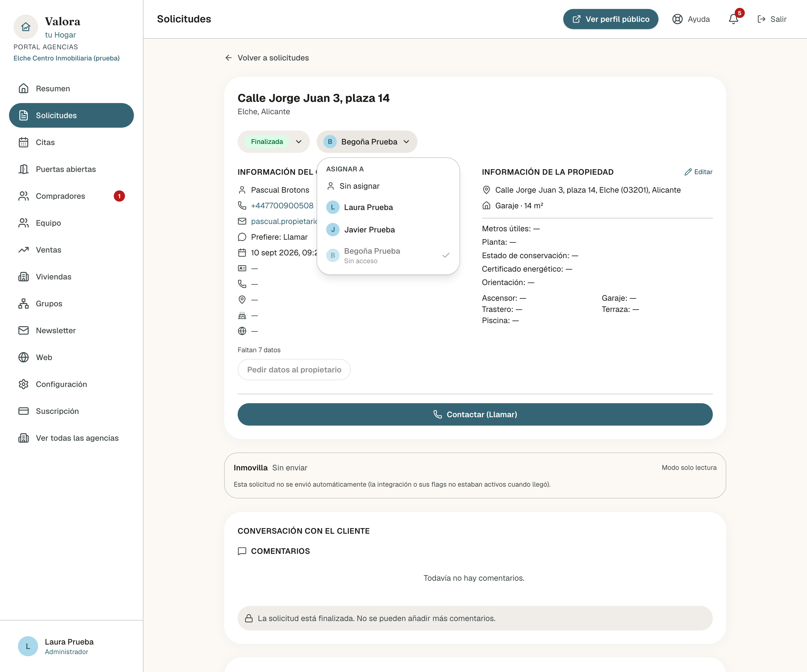Click the comment bubble icon beside COMENTARIOS
807x672 pixels.
pyautogui.click(x=242, y=551)
